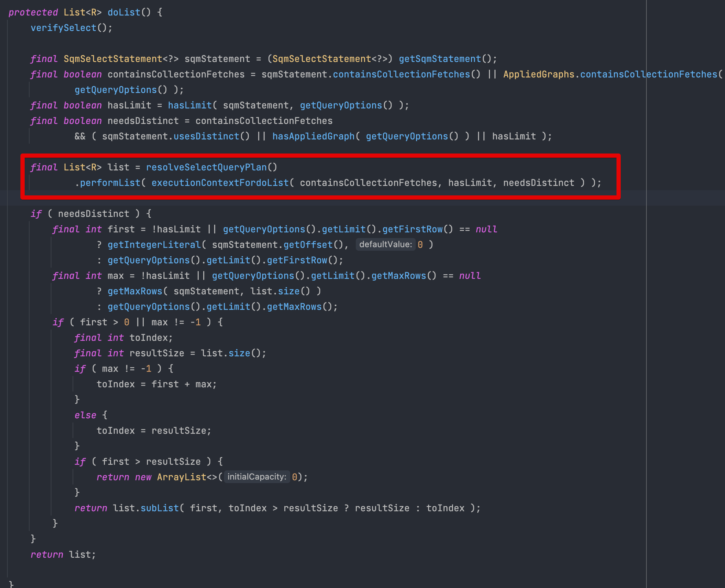Screen dimensions: 725x588
Task: Click the getOffset() call
Action: 313,245
